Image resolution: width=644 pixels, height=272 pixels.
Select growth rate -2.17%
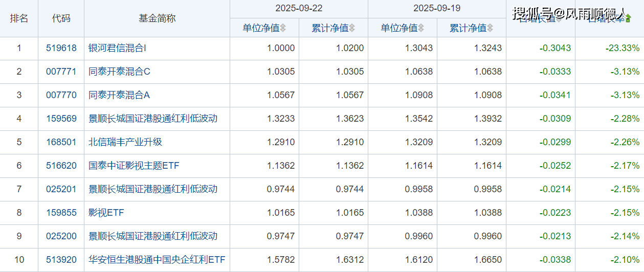click(625, 166)
